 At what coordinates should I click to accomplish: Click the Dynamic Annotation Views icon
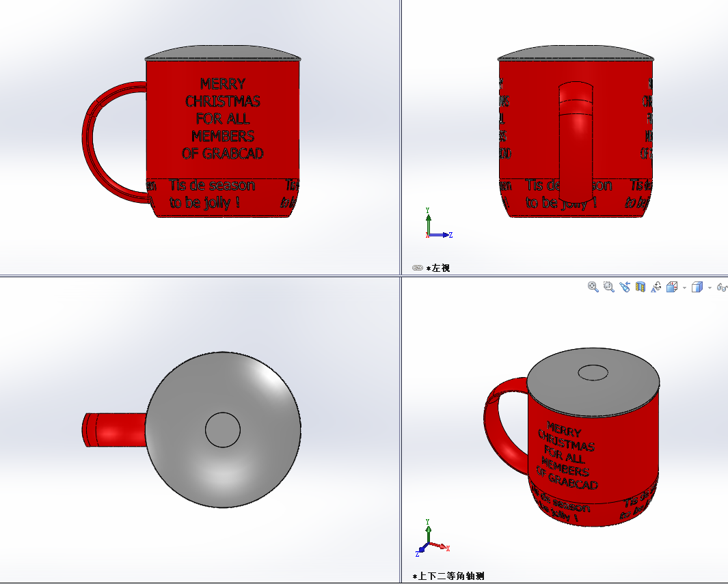pyautogui.click(x=656, y=287)
